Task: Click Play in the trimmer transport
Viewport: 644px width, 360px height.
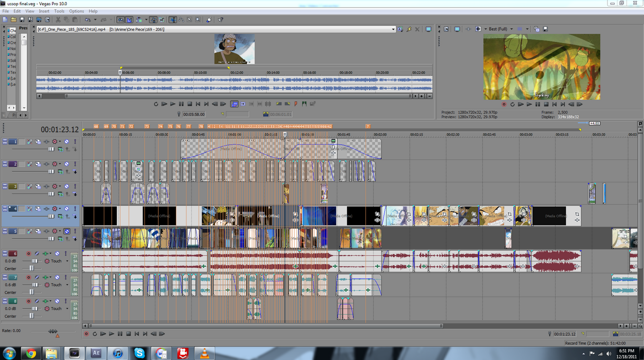Action: tap(173, 104)
